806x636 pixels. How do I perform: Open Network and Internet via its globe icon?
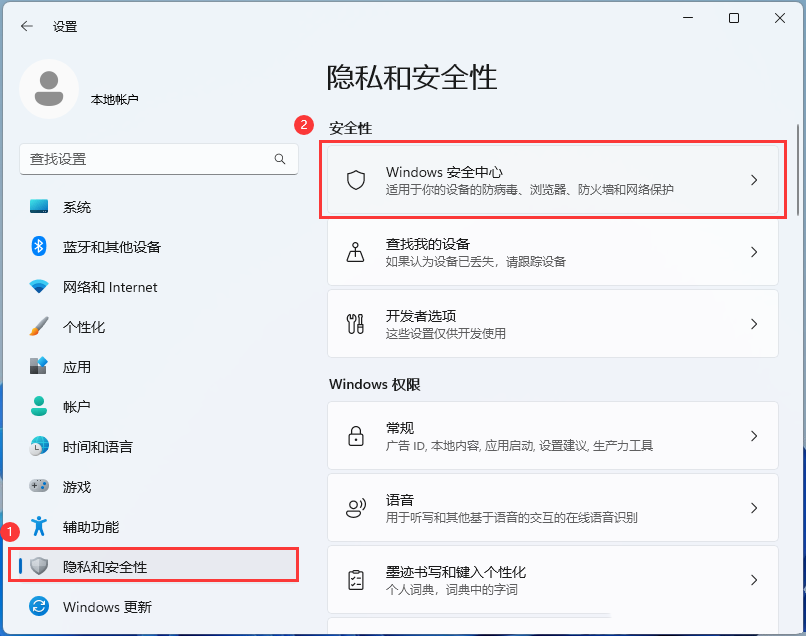click(38, 287)
